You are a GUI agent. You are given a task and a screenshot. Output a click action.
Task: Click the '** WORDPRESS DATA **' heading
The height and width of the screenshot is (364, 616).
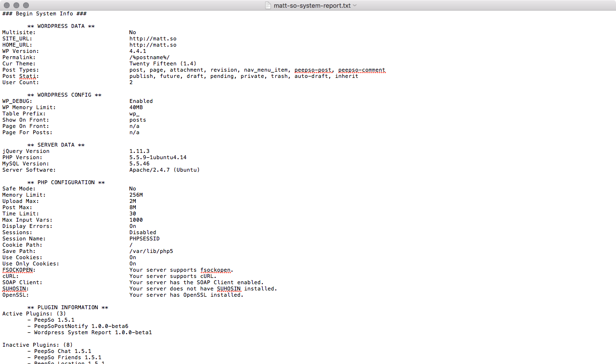(x=61, y=26)
